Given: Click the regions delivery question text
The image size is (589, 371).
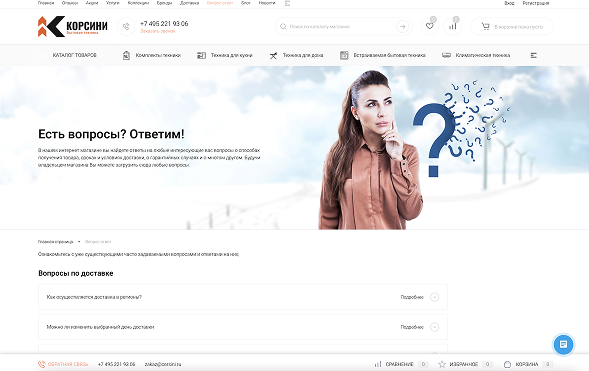Looking at the screenshot, I should (x=94, y=297).
